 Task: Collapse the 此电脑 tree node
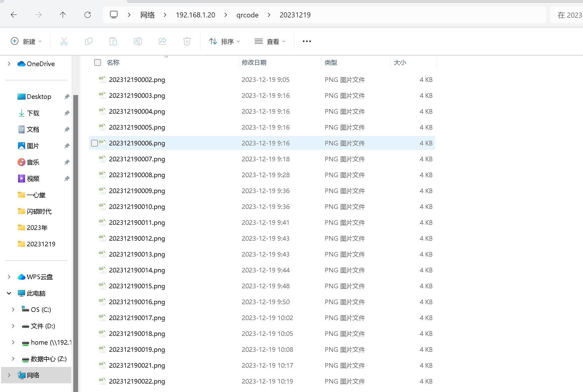pyautogui.click(x=9, y=293)
